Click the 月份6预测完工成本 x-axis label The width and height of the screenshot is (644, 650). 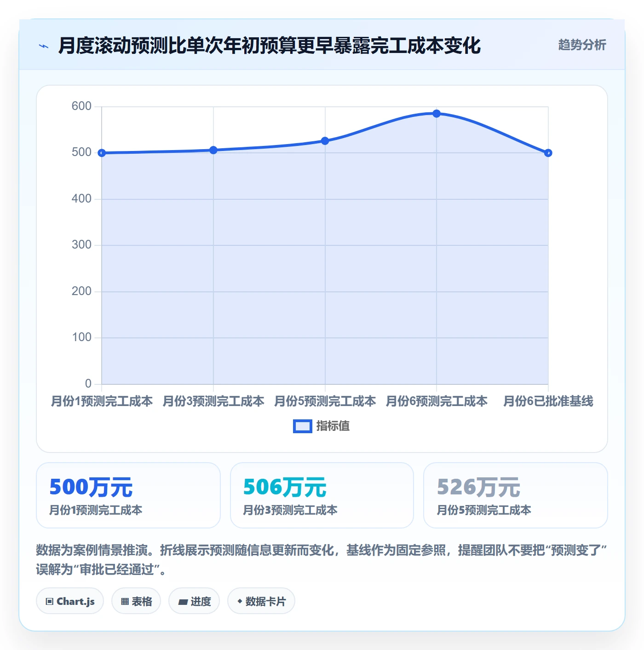point(437,401)
